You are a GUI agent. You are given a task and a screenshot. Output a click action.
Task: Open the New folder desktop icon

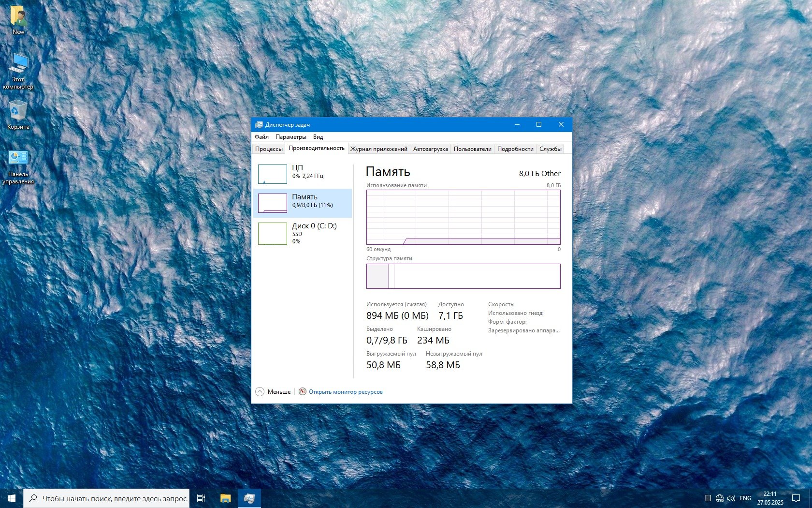pyautogui.click(x=18, y=19)
